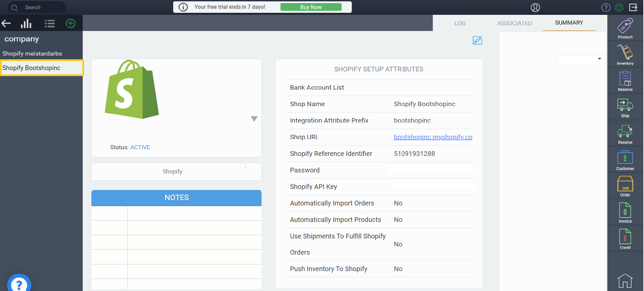Click the Automatically Import Products No value
Viewport: 644px width, 291px height.
click(x=398, y=220)
